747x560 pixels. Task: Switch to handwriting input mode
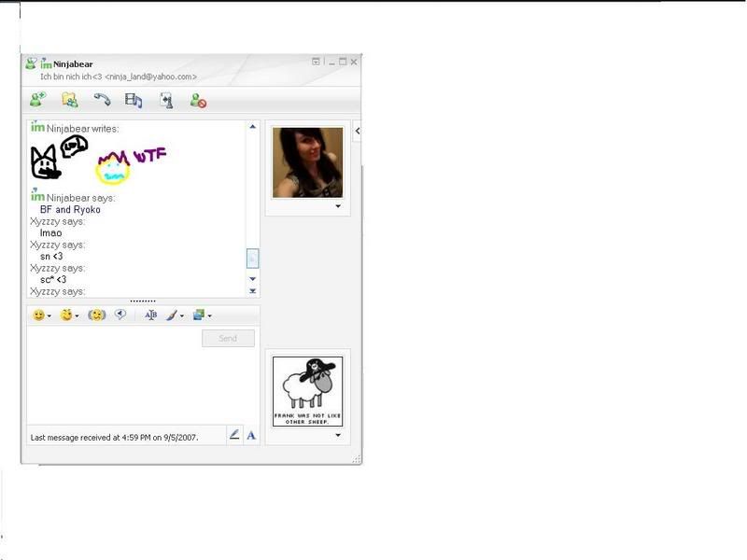click(x=234, y=435)
